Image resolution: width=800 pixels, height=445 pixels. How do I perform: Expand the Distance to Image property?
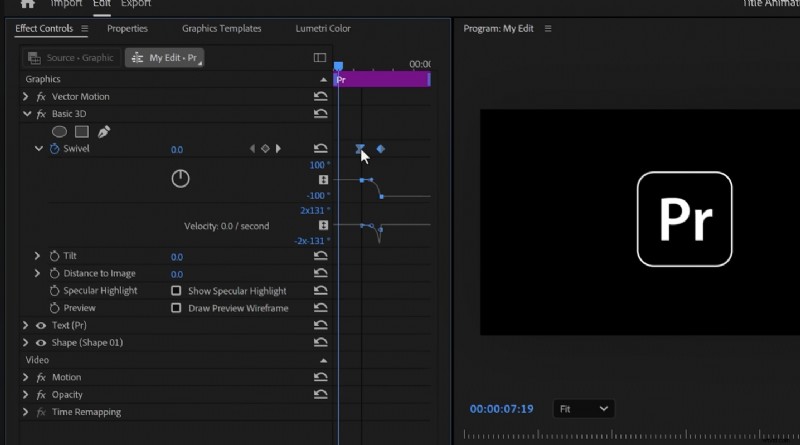pos(37,273)
